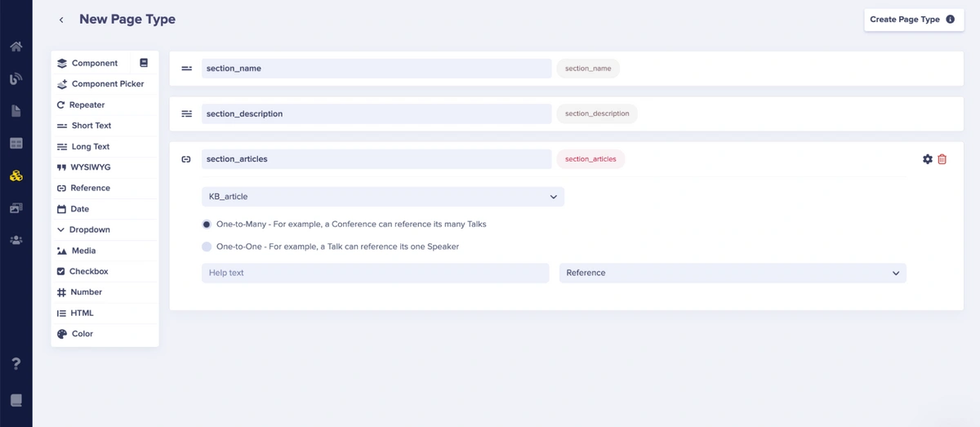This screenshot has width=980, height=427.
Task: Go back using the left chevron
Action: tap(61, 20)
